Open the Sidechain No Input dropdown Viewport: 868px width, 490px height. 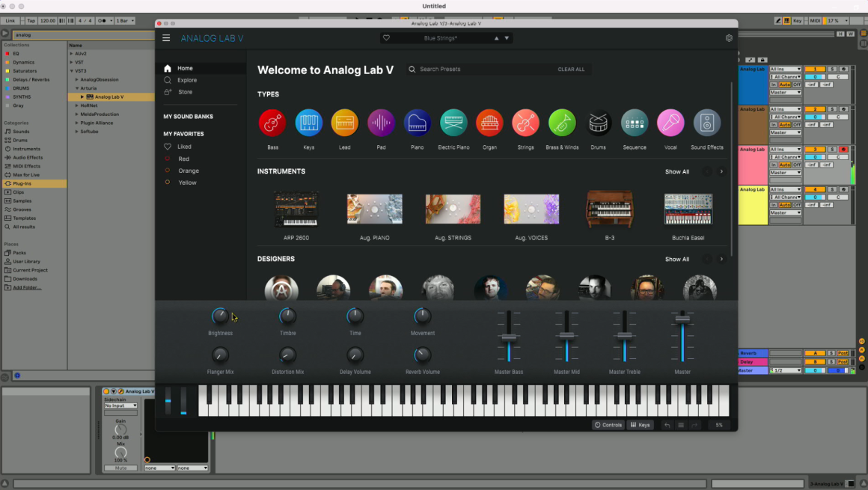[120, 405]
